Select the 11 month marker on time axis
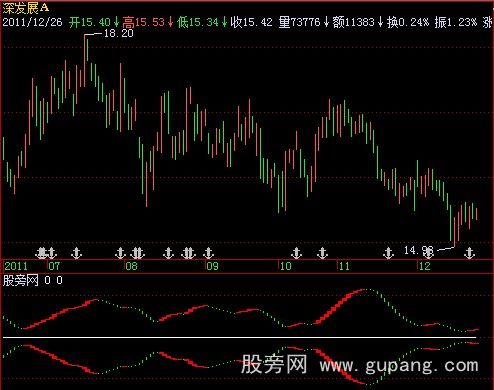Image resolution: width=494 pixels, height=390 pixels. pos(344,266)
